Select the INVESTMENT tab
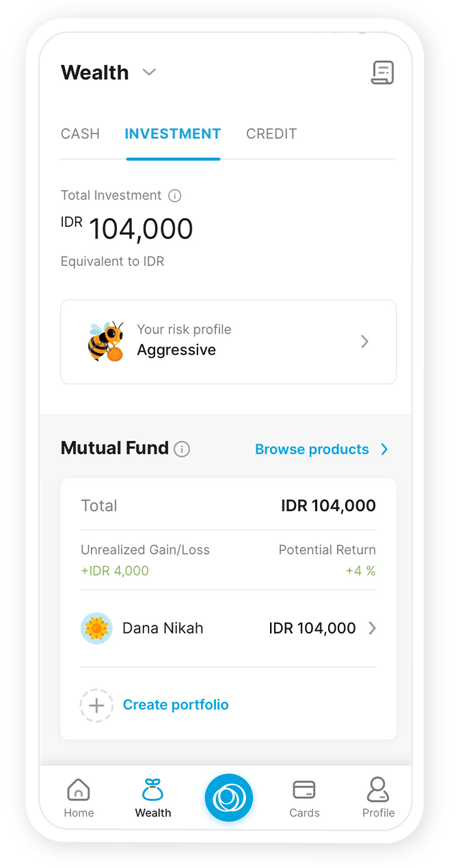 tap(173, 134)
